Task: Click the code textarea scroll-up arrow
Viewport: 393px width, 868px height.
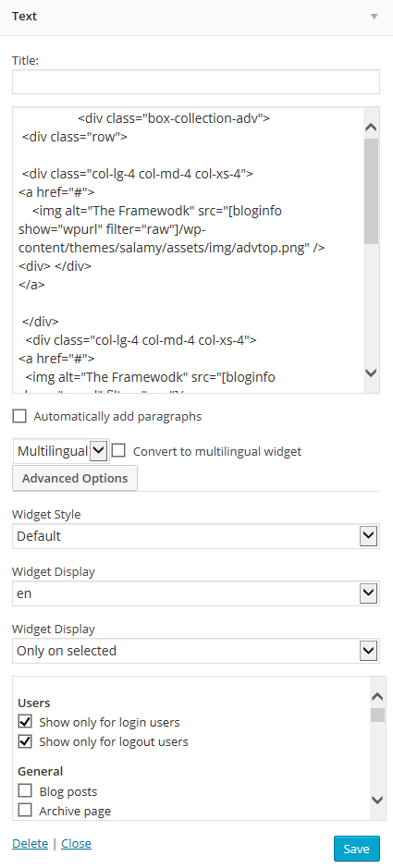Action: click(372, 128)
